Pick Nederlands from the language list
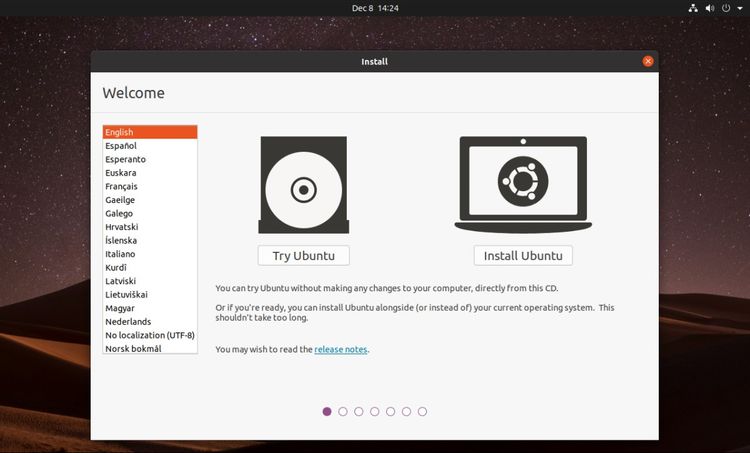This screenshot has width=750, height=453. pos(150,321)
